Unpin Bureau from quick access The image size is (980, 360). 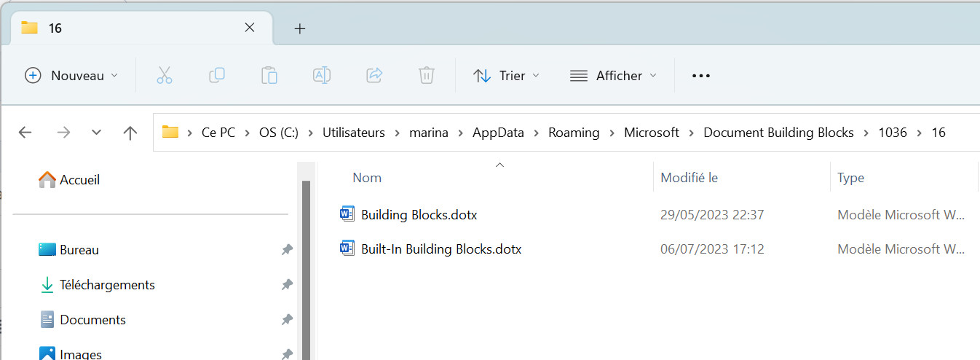click(287, 250)
